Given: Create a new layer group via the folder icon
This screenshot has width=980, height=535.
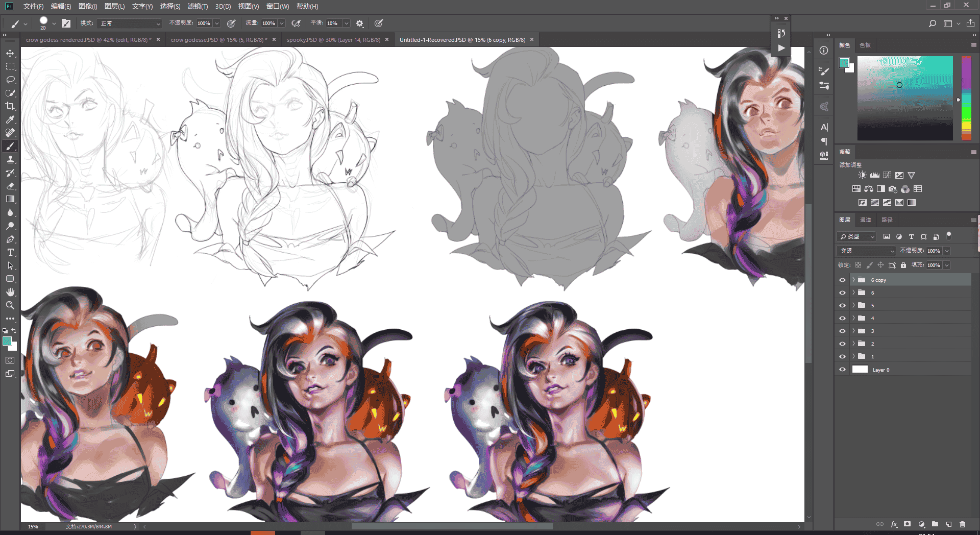Looking at the screenshot, I should coord(935,524).
